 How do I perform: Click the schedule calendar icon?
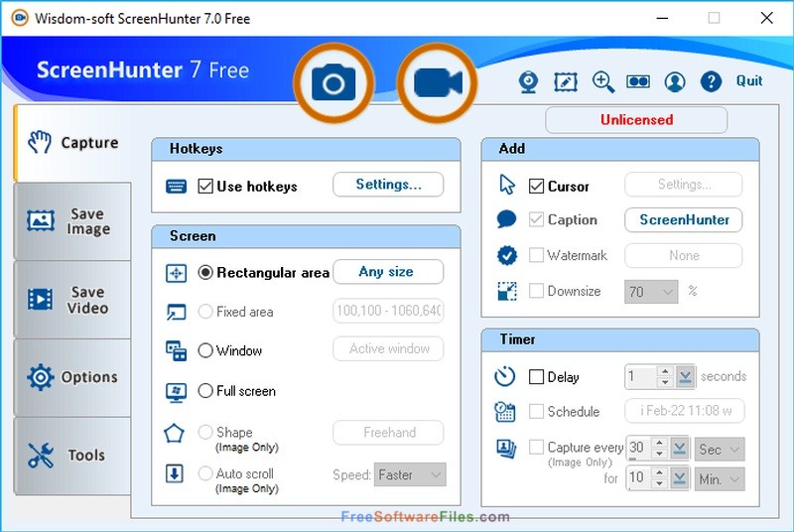tap(505, 412)
